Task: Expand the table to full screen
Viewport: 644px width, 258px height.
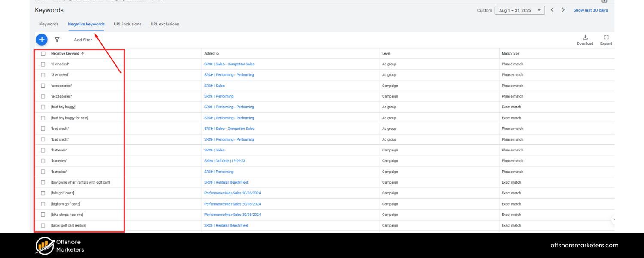Action: [x=606, y=40]
